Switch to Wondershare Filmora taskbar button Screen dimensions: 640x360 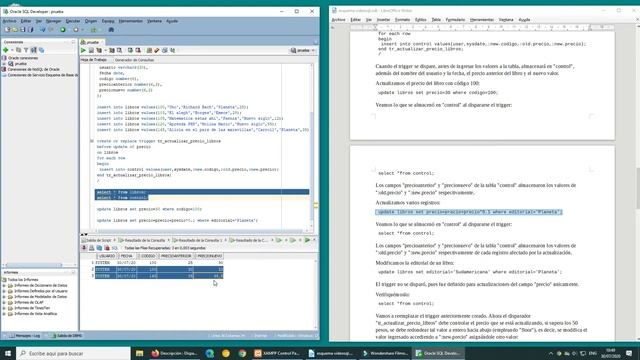pyautogui.click(x=386, y=353)
